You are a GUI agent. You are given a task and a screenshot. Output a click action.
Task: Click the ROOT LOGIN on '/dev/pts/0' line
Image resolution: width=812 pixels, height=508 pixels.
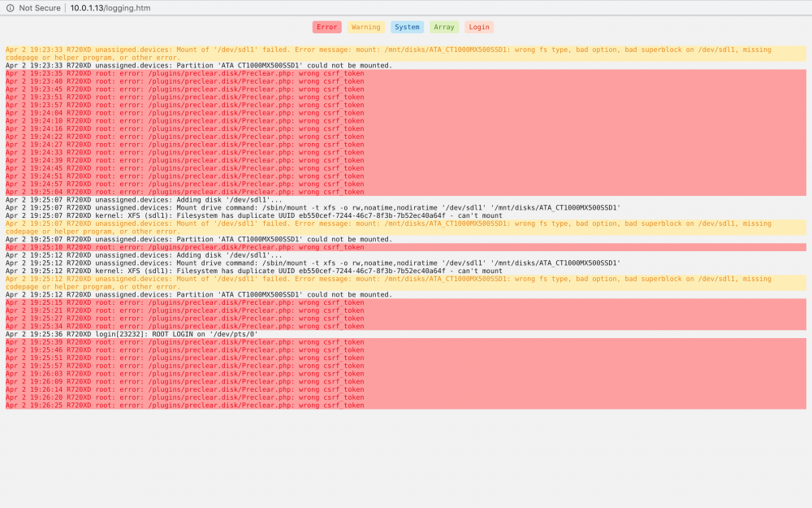(x=406, y=334)
